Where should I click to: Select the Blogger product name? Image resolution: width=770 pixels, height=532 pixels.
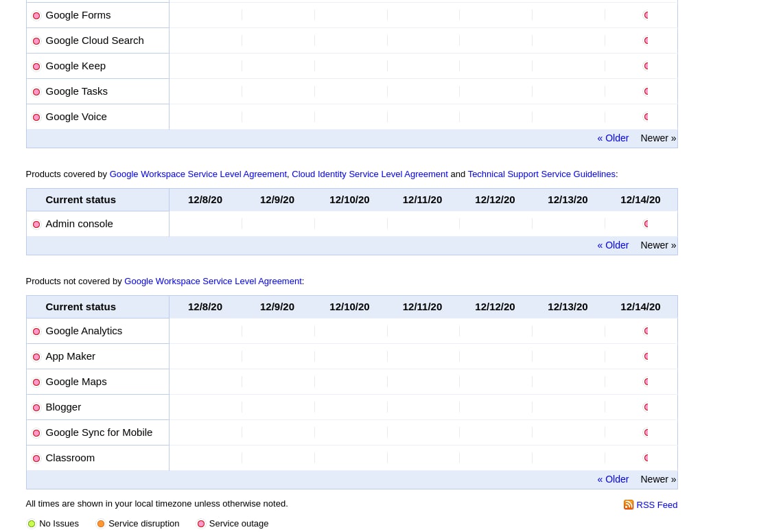point(63,407)
